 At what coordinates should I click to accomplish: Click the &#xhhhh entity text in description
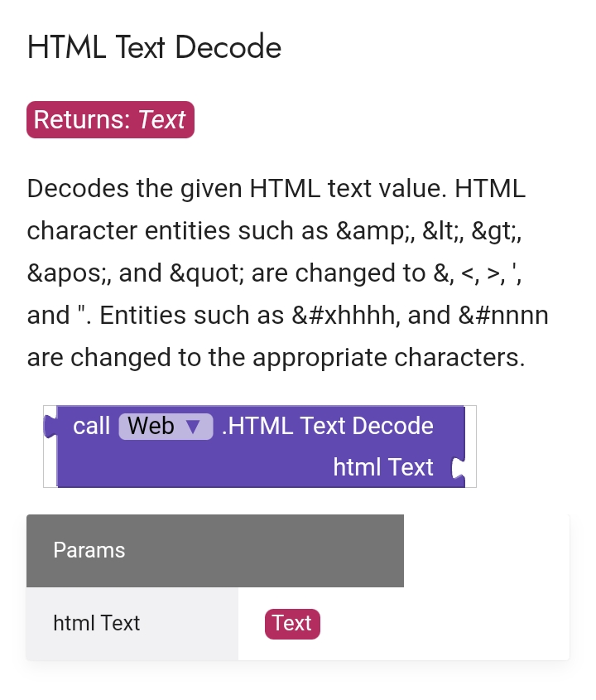343,315
